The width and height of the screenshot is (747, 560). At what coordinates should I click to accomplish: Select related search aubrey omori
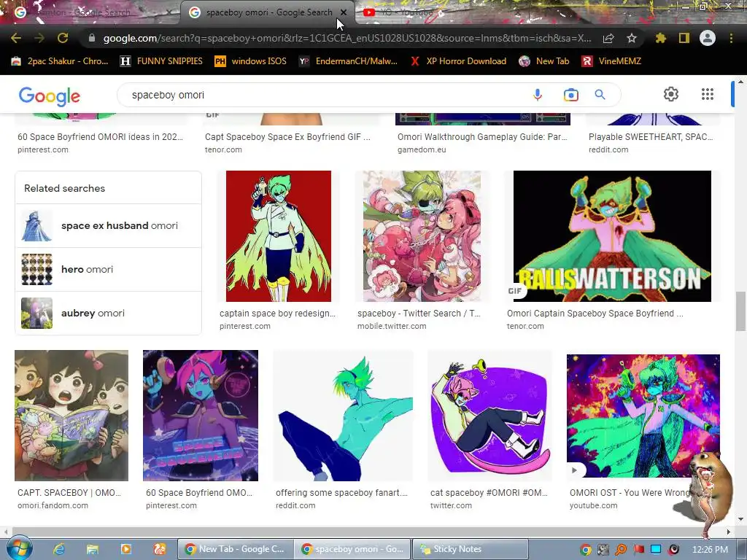point(108,314)
